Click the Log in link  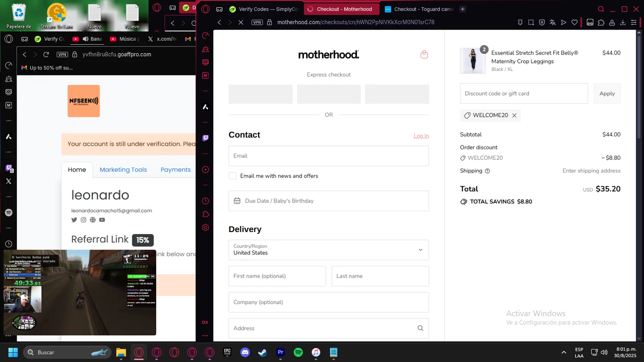pos(421,136)
